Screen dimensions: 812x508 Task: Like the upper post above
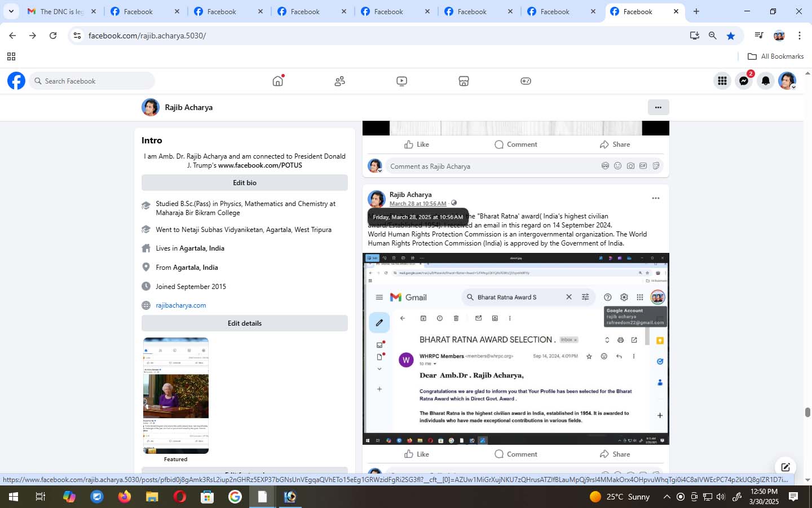point(417,144)
